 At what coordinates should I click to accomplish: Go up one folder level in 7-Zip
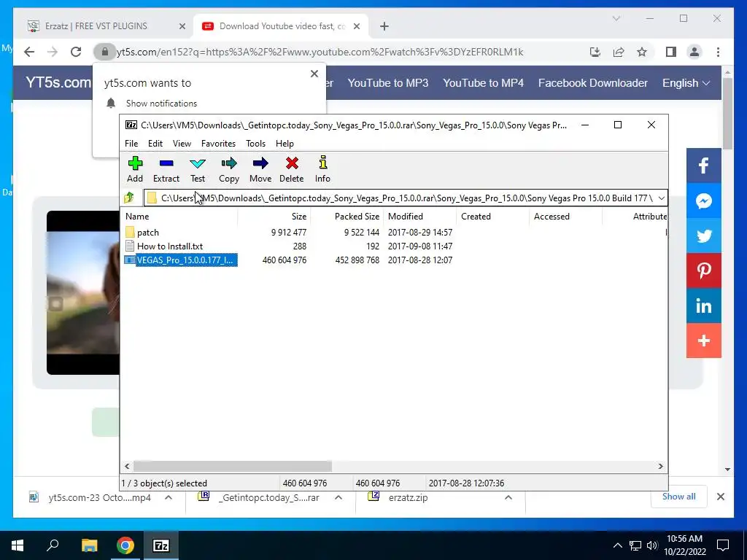129,198
